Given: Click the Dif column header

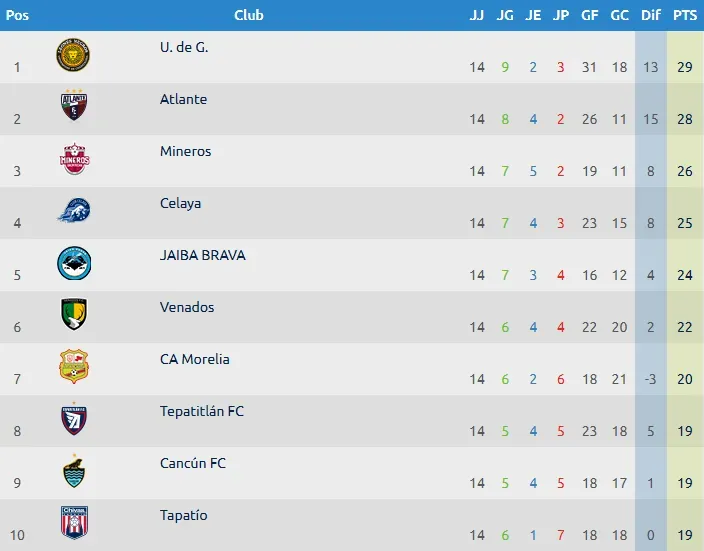Looking at the screenshot, I should click(x=651, y=15).
